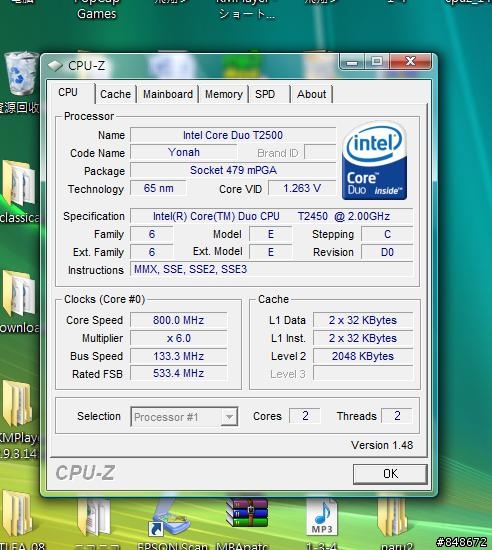Open the About tab
Screen dimensions: 492x550
click(311, 94)
